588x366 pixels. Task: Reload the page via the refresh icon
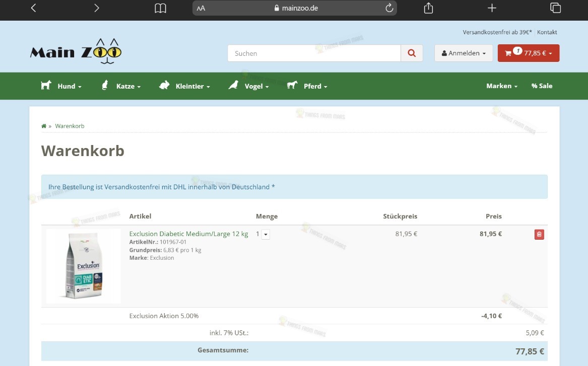pos(389,8)
